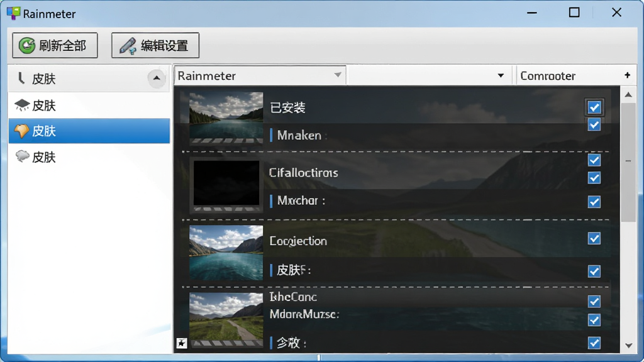Open the black Cifalloctiras thumbnail
Image resolution: width=644 pixels, height=362 pixels.
pyautogui.click(x=226, y=185)
